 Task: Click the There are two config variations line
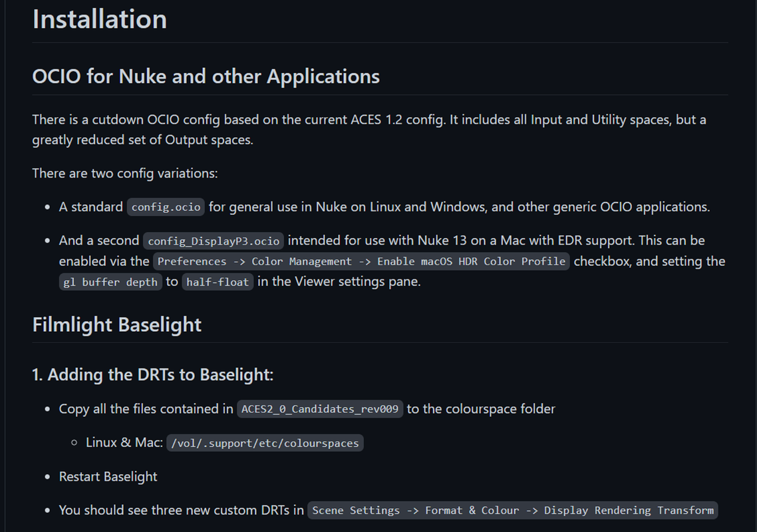pos(125,174)
